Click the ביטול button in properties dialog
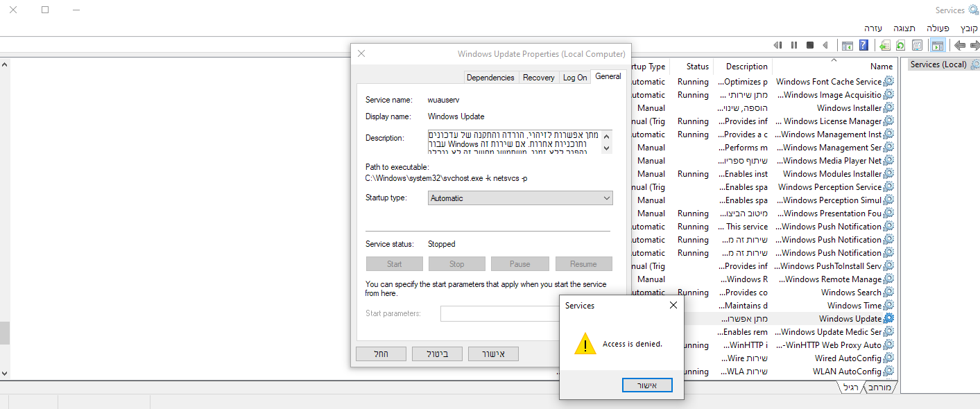 437,354
